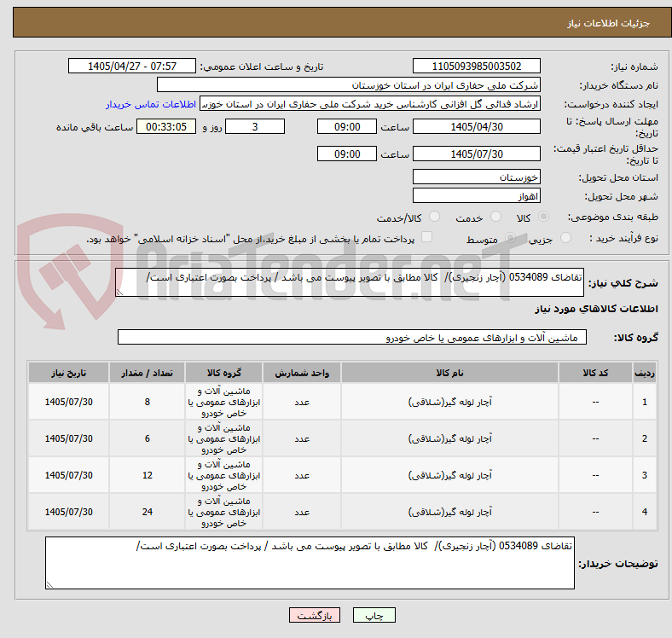The width and height of the screenshot is (672, 638).
Task: Select the متوسط purchase type radio
Action: click(510, 238)
